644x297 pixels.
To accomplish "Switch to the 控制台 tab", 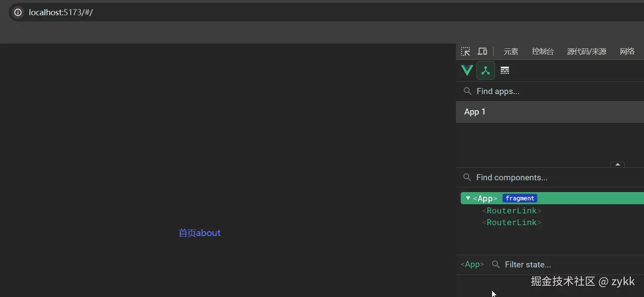I will point(543,51).
